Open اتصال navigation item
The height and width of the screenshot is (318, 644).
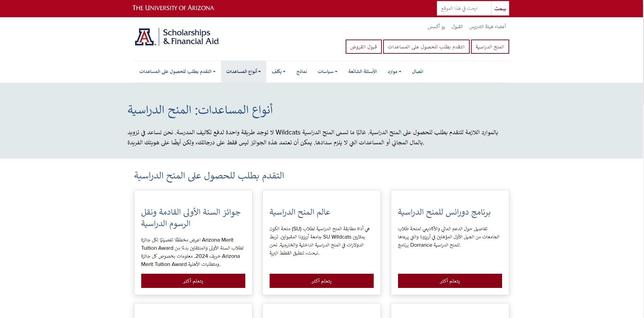point(418,72)
